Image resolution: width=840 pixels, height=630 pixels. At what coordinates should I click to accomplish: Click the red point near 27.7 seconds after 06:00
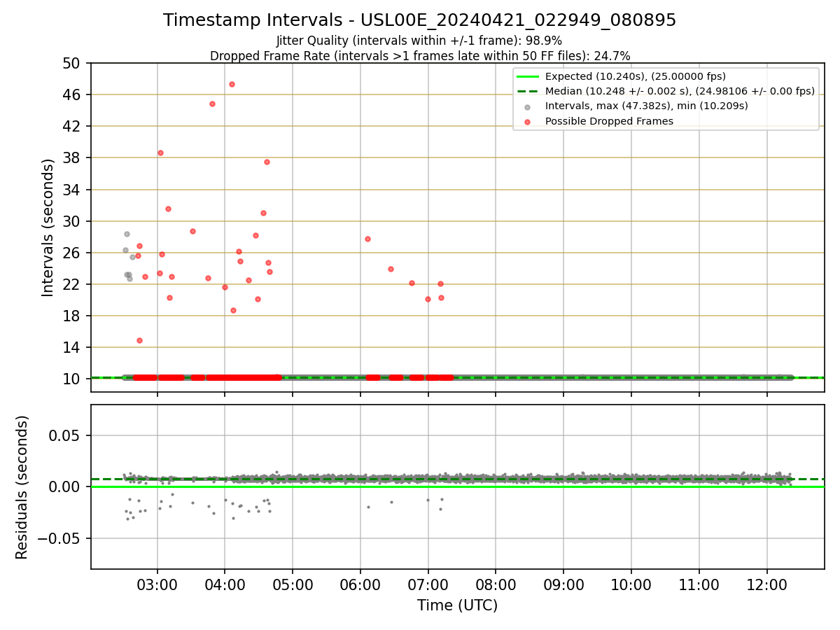tap(367, 239)
